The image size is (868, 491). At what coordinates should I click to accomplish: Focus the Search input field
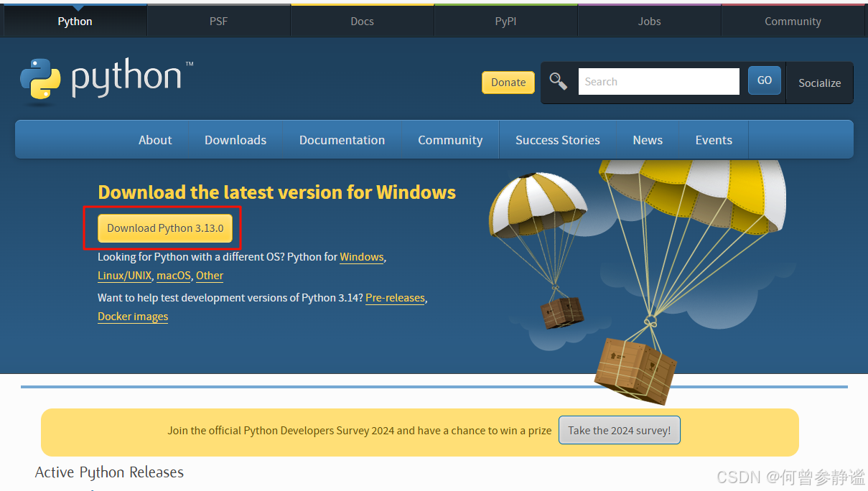click(x=658, y=81)
